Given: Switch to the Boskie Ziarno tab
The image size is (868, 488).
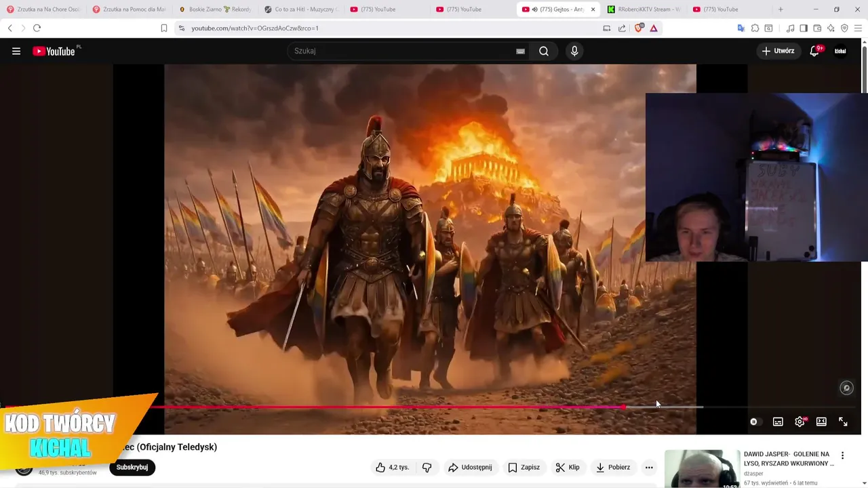Looking at the screenshot, I should (215, 9).
